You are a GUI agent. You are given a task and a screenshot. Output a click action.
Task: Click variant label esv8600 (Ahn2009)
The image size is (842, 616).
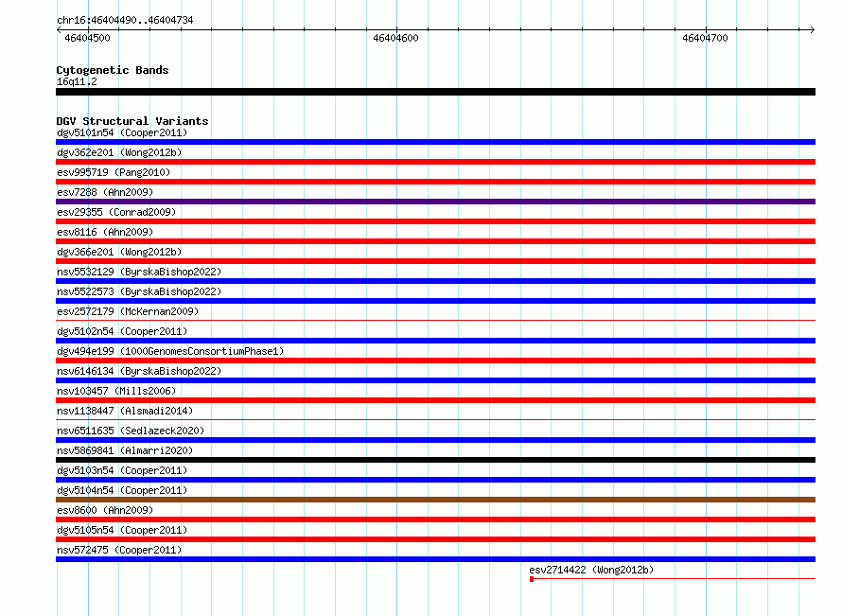point(105,510)
